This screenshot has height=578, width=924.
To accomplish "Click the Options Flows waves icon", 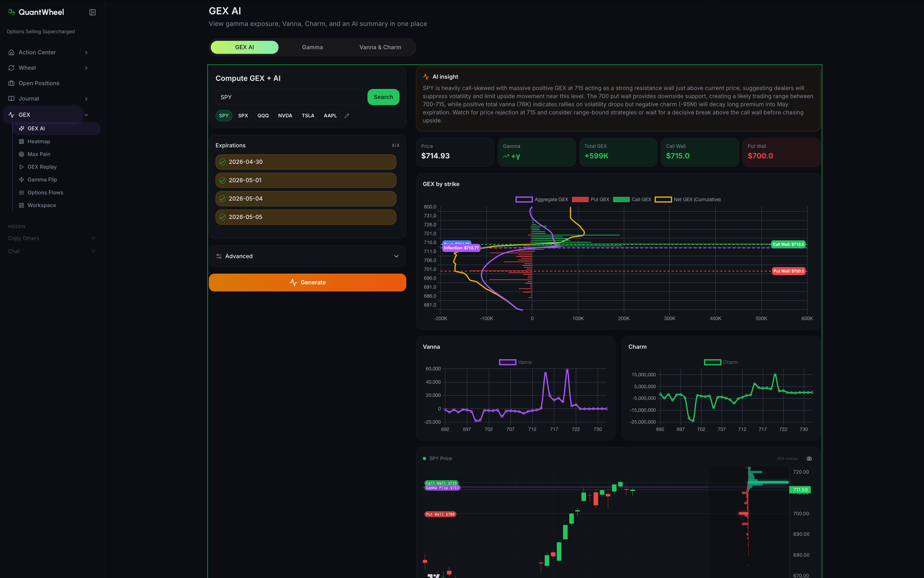I will pos(21,193).
